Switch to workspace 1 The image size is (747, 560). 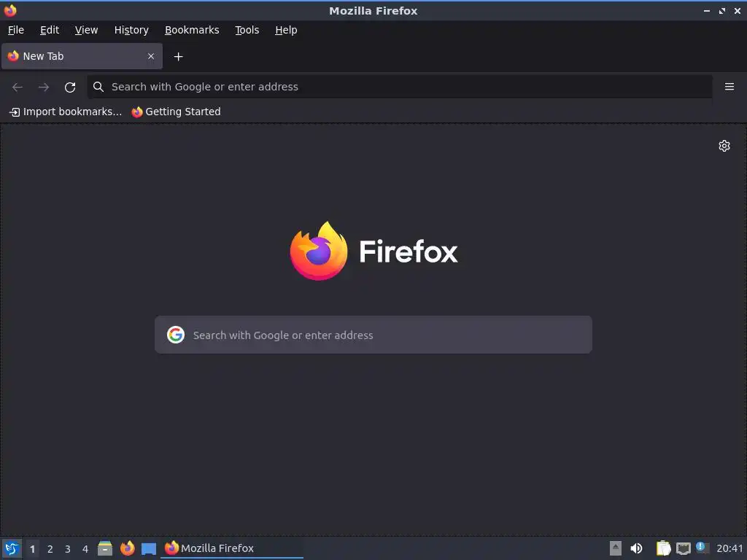(x=32, y=549)
